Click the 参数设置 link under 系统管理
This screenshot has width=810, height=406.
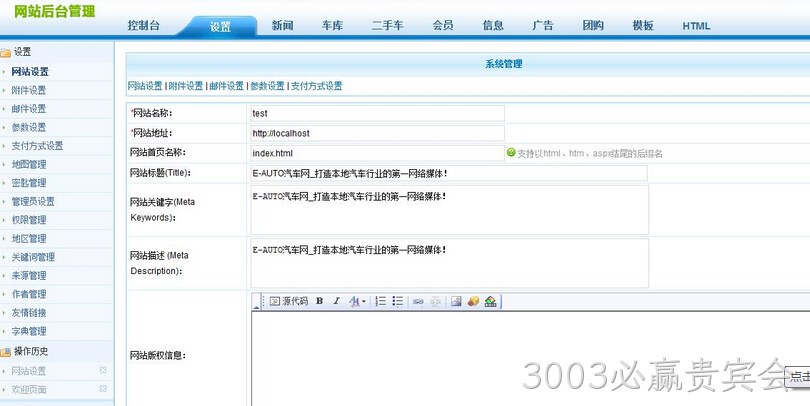pos(268,86)
